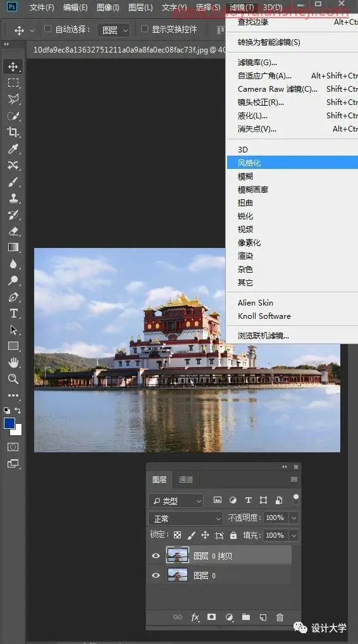Toggle shape layer filter
The width and height of the screenshot is (358, 644).
264,500
